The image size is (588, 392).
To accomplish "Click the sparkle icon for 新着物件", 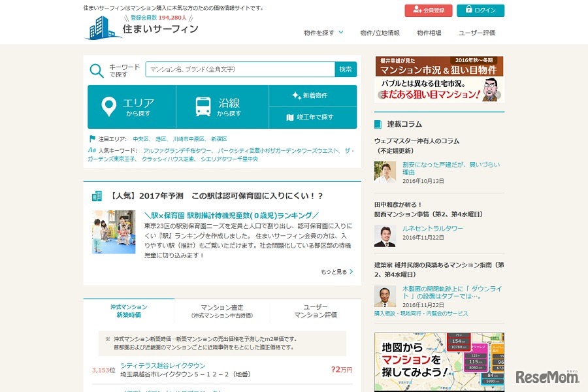I will pyautogui.click(x=296, y=95).
